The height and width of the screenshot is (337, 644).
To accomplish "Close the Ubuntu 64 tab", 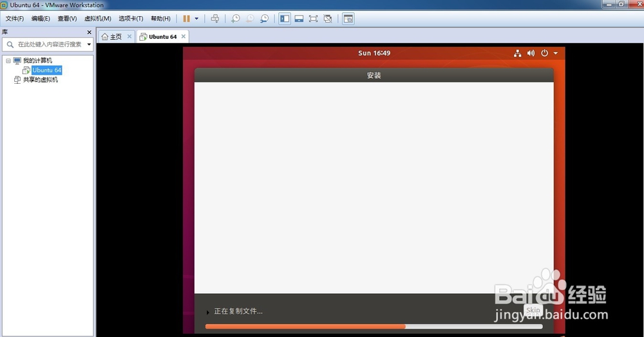I will 184,36.
